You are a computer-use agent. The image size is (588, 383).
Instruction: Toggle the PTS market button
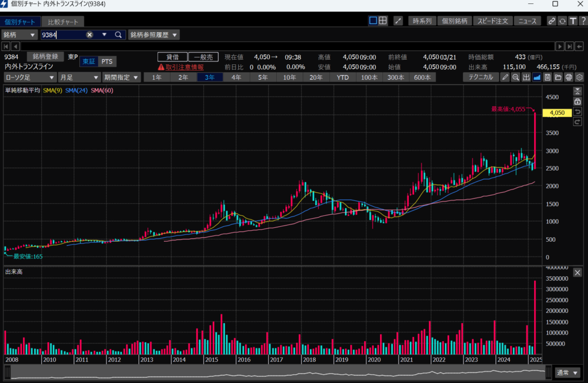[107, 61]
